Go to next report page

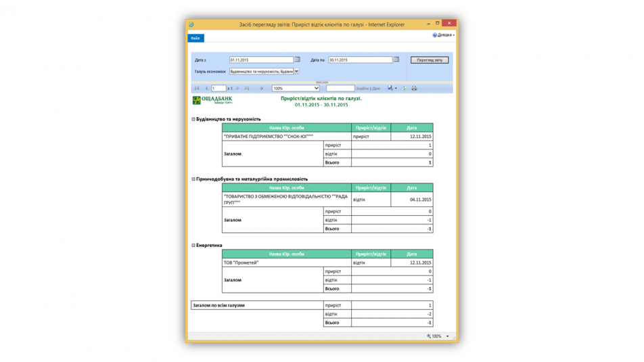click(x=238, y=89)
